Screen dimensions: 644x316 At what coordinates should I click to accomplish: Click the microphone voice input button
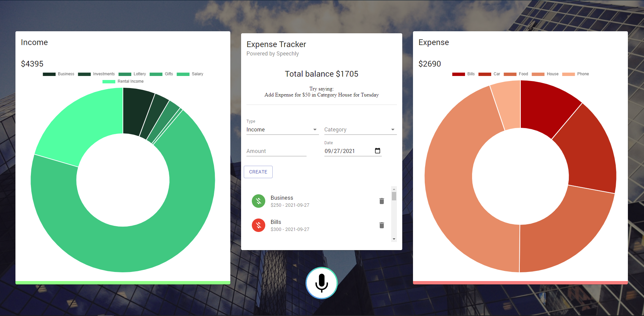click(x=321, y=283)
